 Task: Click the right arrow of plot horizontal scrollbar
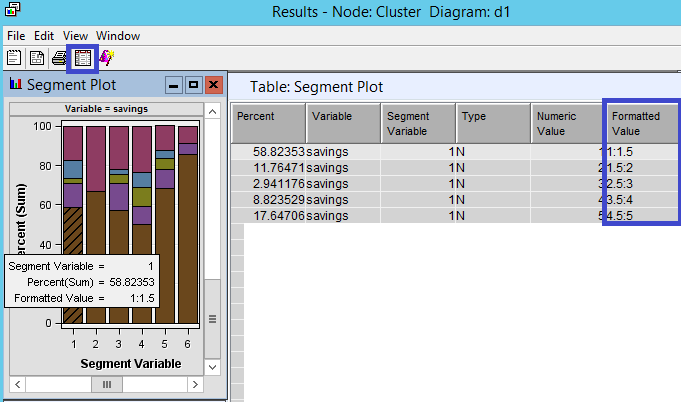point(195,384)
